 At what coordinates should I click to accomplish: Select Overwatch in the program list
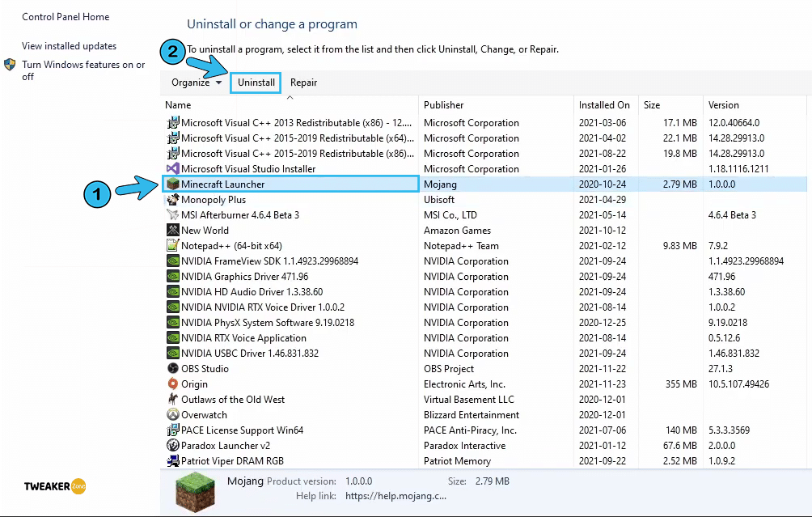click(204, 415)
